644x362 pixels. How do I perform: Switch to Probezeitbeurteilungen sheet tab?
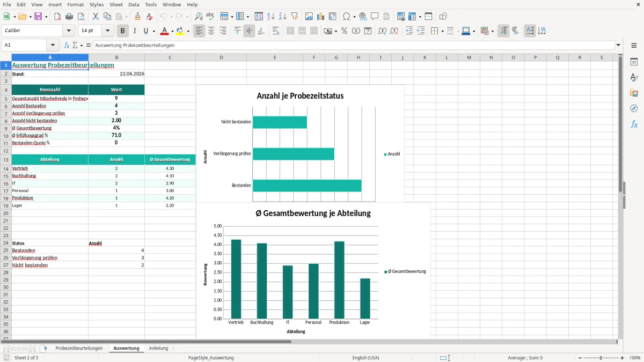click(79, 348)
